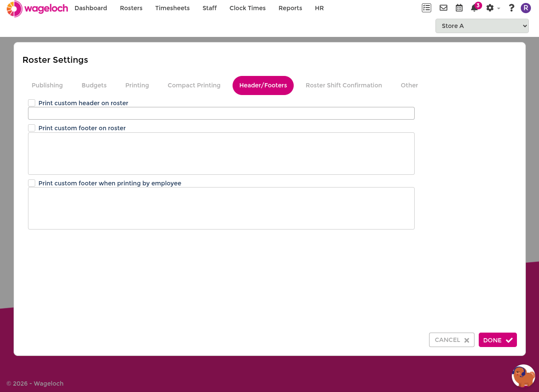This screenshot has height=392, width=539.
Task: Open the task checklist icon
Action: coord(427,8)
